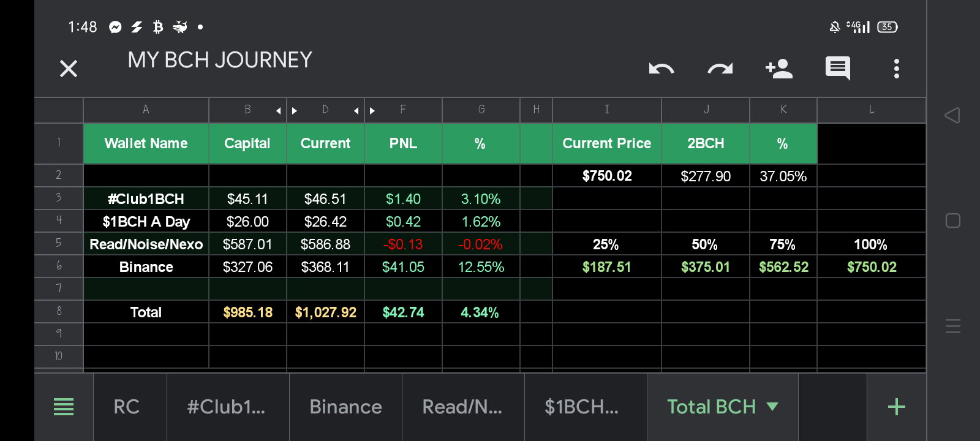Screen dimensions: 980x441
Task: Select the Total capital $985.18 cell
Action: (247, 312)
